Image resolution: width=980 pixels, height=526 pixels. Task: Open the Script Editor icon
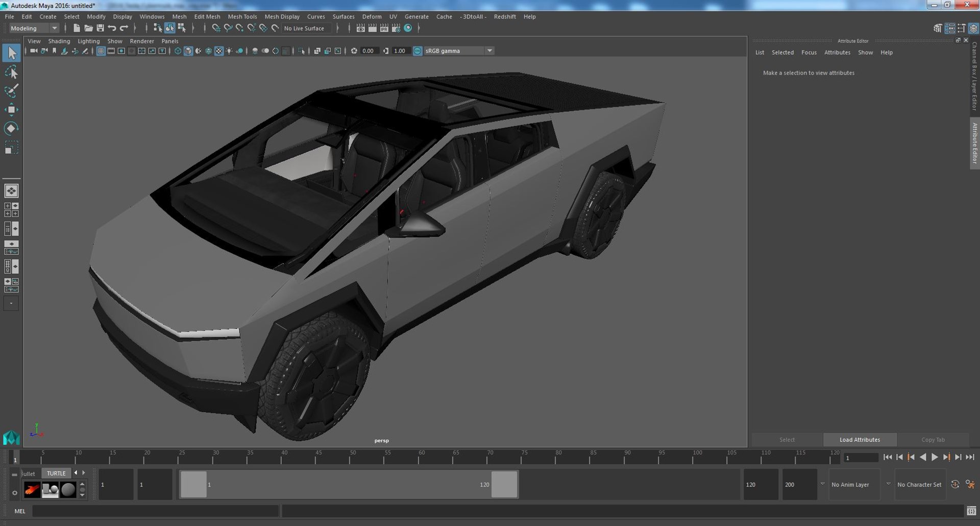pyautogui.click(x=971, y=511)
